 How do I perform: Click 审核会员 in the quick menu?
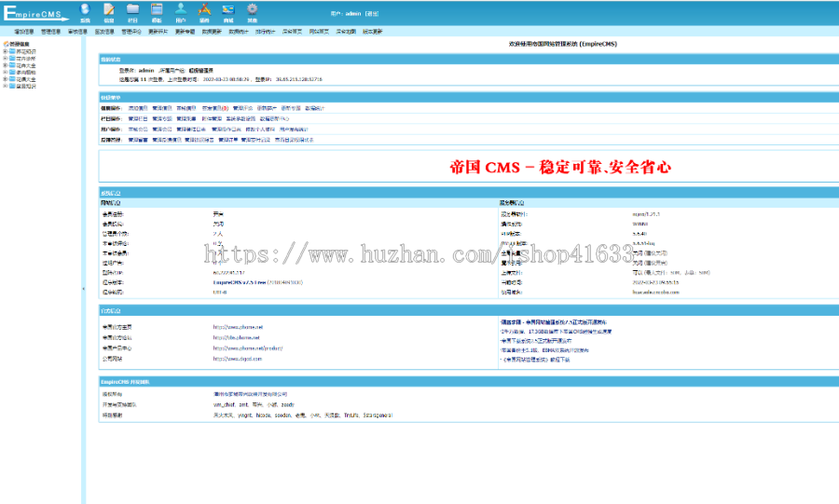pyautogui.click(x=138, y=129)
